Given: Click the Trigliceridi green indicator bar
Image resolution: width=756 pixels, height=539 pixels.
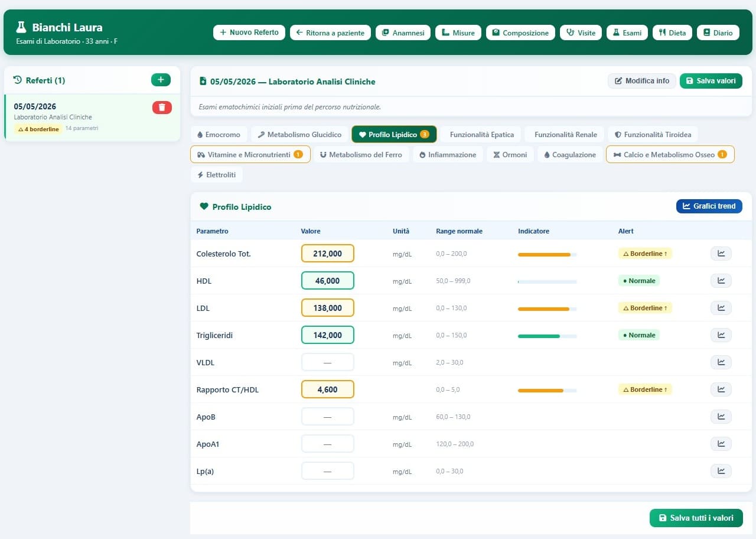Looking at the screenshot, I should click(x=547, y=336).
